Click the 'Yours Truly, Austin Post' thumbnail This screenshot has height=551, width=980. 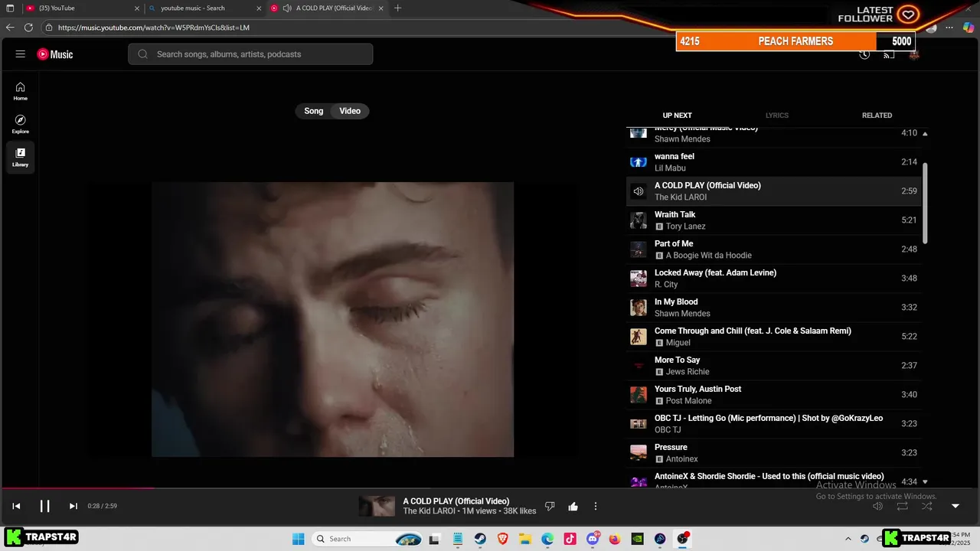[639, 395]
